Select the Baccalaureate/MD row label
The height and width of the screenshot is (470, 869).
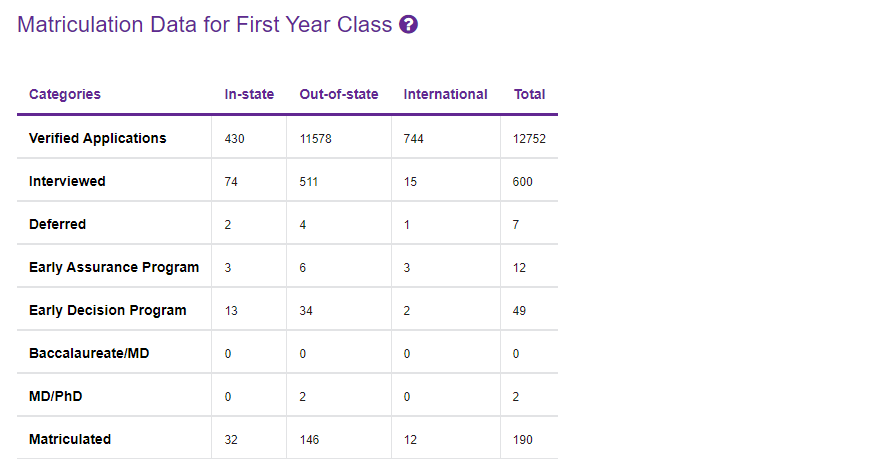[x=89, y=353]
